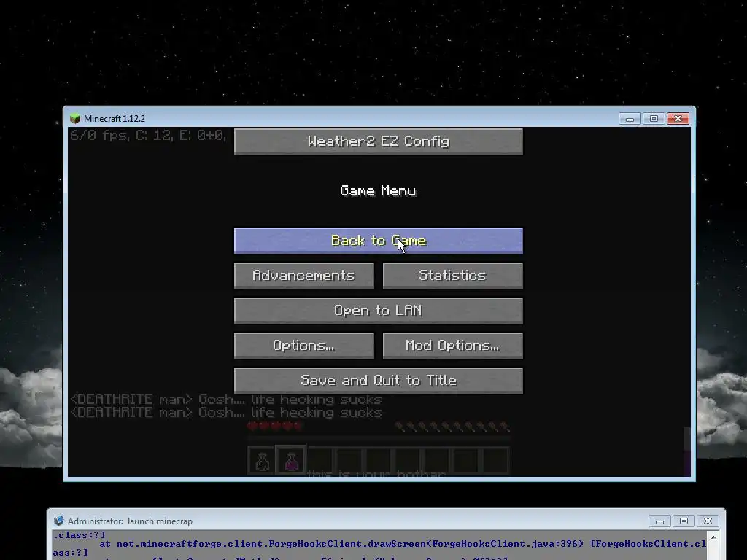Open Mod Options...
Image resolution: width=747 pixels, height=560 pixels.
(x=452, y=345)
